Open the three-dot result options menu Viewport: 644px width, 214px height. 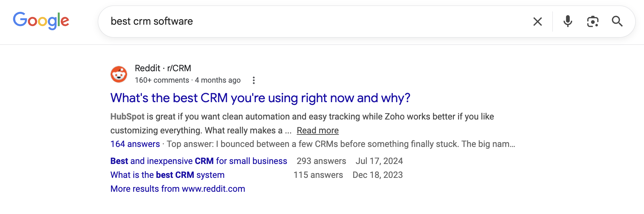[254, 80]
